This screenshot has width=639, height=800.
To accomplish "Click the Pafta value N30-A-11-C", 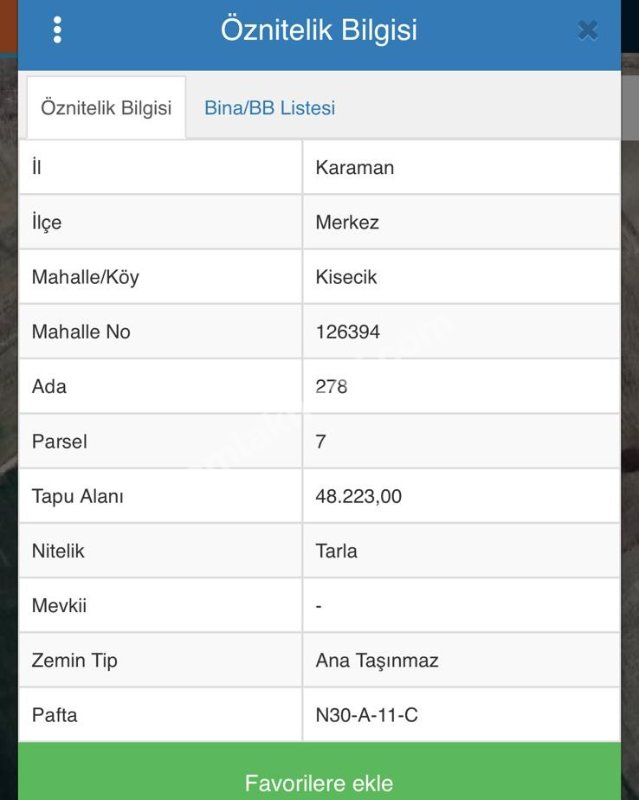I will coord(367,715).
